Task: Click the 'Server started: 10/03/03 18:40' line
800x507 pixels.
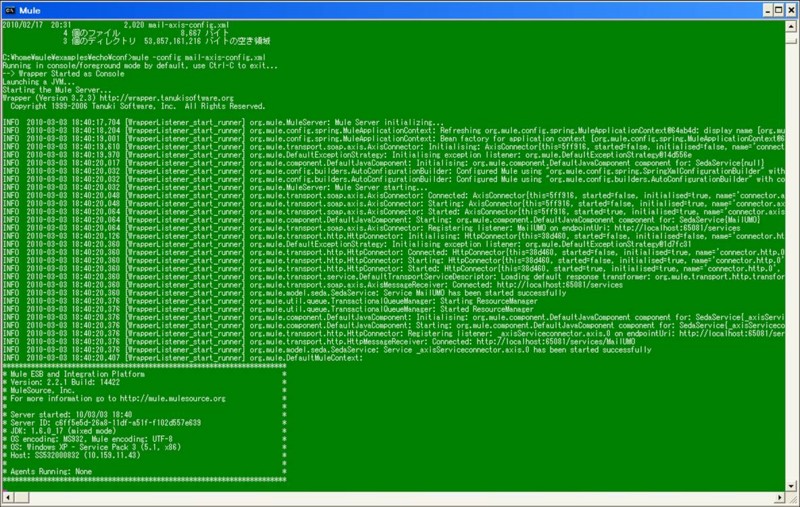Action: (71, 415)
